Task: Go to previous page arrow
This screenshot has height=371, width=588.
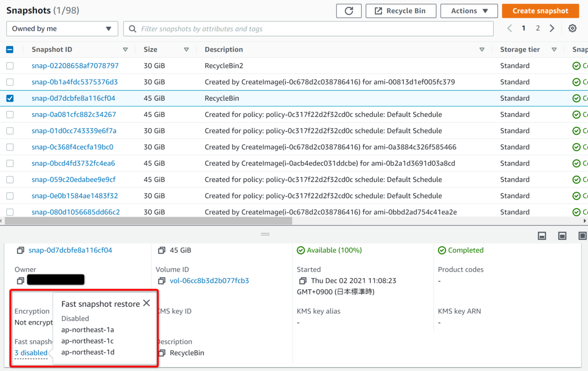Action: pos(510,28)
